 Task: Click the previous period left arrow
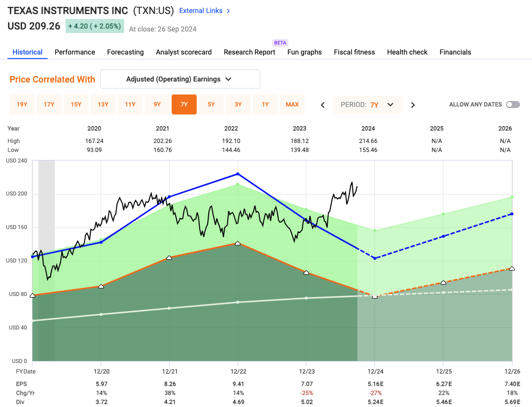click(323, 104)
